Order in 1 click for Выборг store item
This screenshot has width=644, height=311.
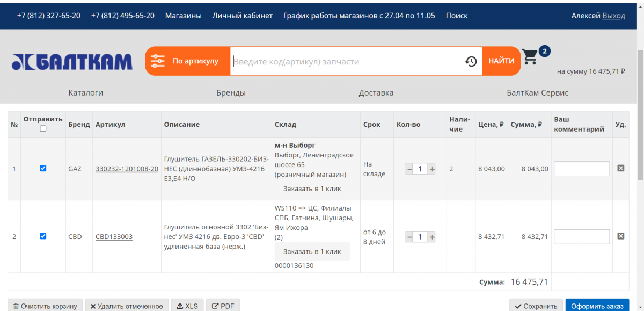312,189
